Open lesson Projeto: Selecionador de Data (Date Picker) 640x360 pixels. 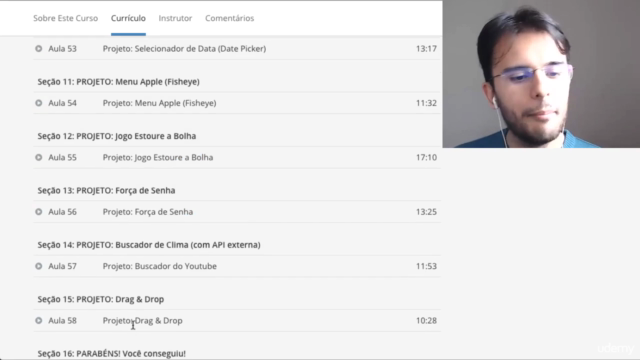coord(184,49)
